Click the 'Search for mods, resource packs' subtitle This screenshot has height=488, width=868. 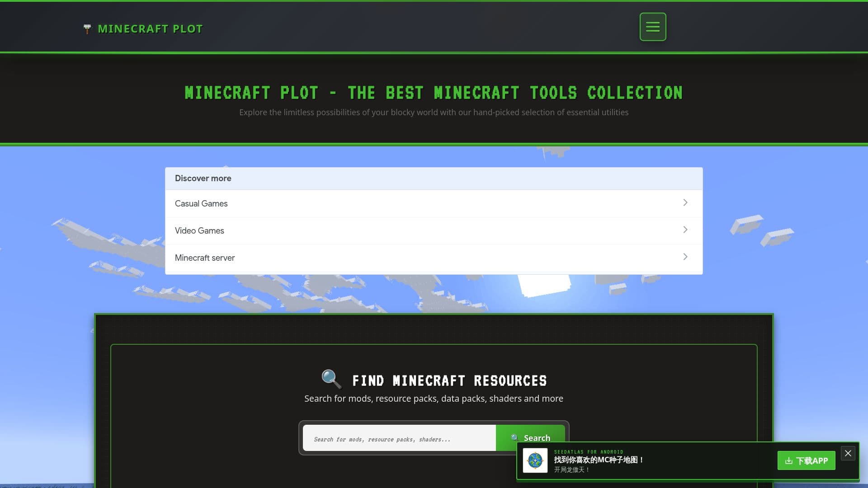coord(434,399)
